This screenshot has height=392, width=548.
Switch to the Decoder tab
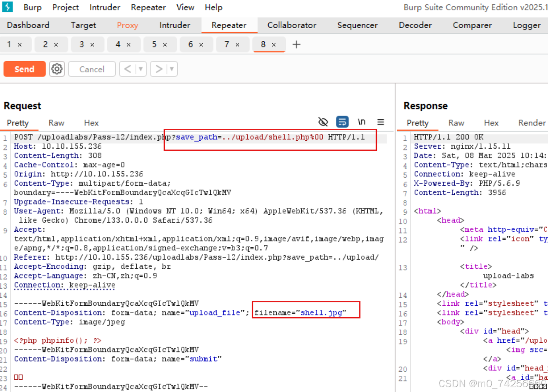pos(415,25)
